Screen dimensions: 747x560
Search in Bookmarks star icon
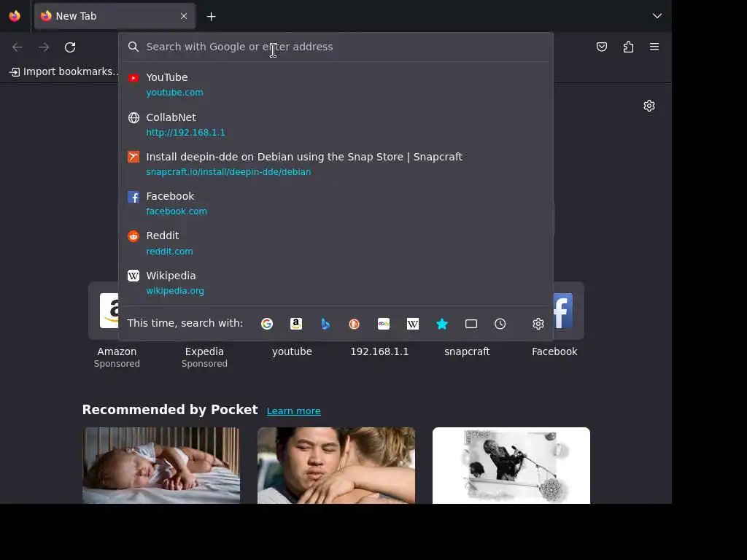pos(442,324)
